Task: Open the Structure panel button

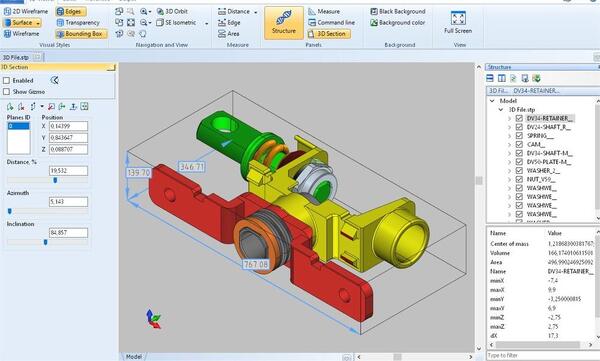Action: click(284, 23)
